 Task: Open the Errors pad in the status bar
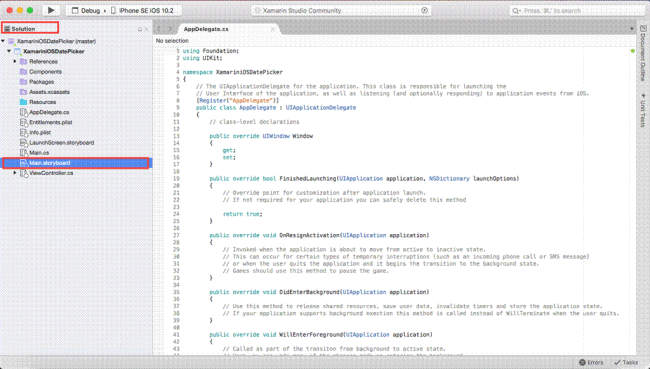591,362
